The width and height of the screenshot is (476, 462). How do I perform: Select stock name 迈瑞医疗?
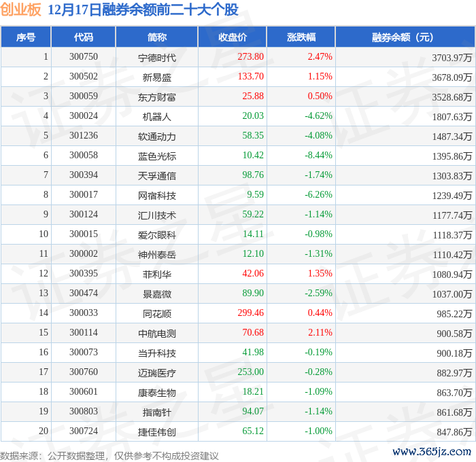[156, 373]
